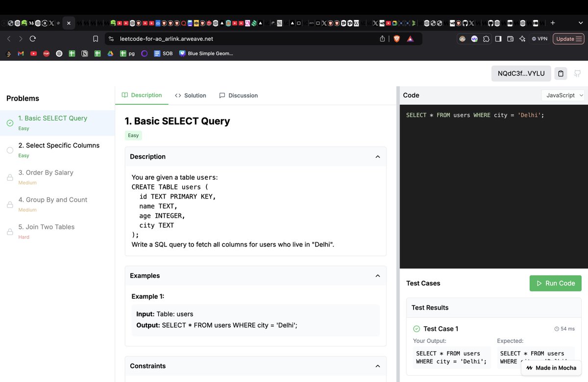Image resolution: width=588 pixels, height=382 pixels.
Task: Open the purple circle bookmark
Action: pos(144,53)
